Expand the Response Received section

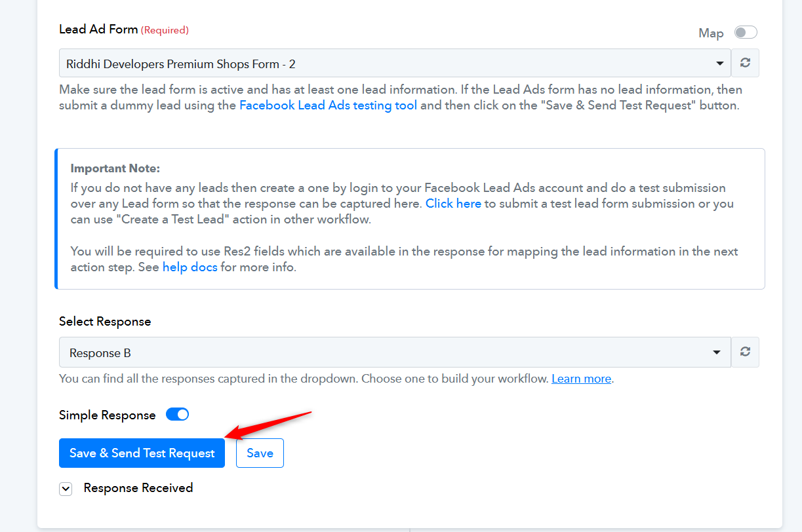(66, 489)
